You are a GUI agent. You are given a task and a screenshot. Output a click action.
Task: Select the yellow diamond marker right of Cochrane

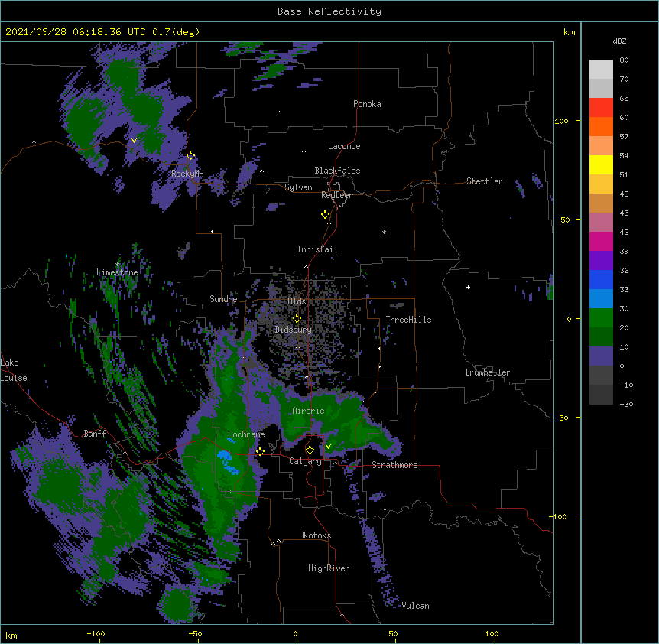pyautogui.click(x=260, y=451)
